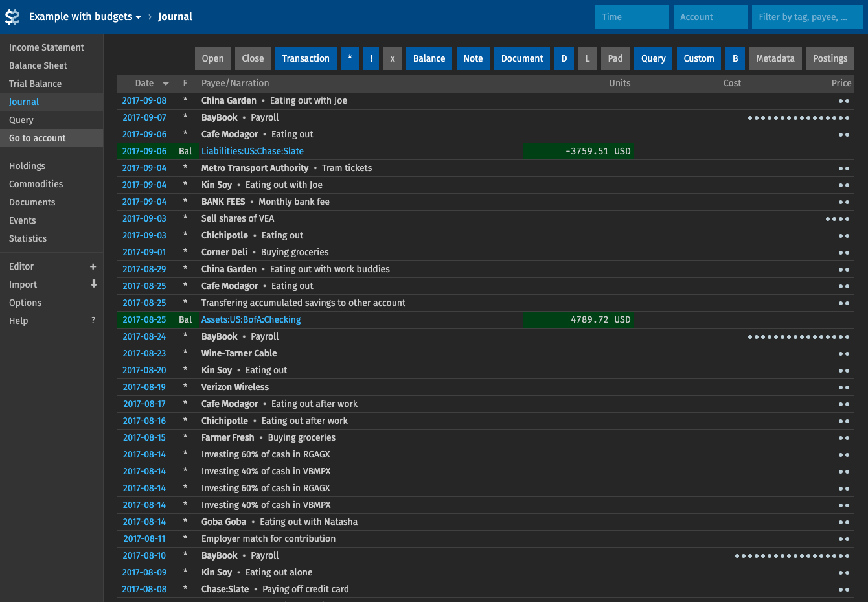Toggle the Custom entries filter button

(x=699, y=58)
